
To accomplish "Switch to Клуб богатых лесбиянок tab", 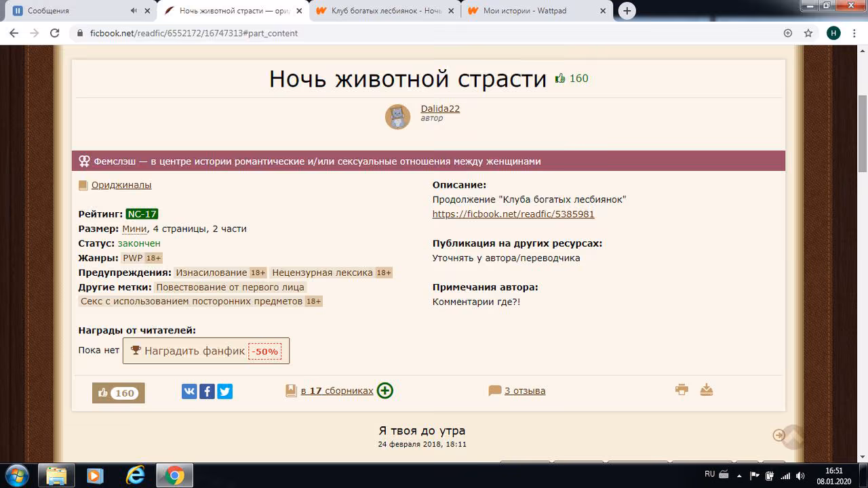I will pos(384,11).
